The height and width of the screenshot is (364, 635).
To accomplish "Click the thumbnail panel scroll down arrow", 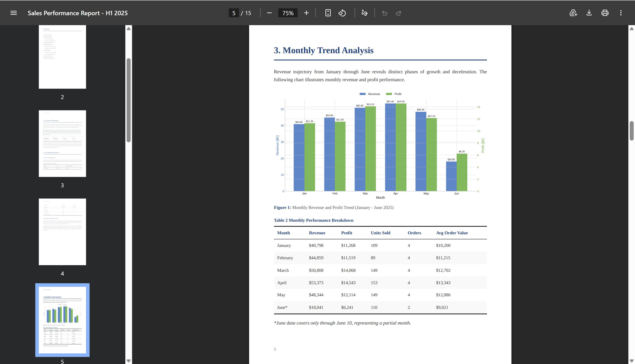I will (x=128, y=361).
